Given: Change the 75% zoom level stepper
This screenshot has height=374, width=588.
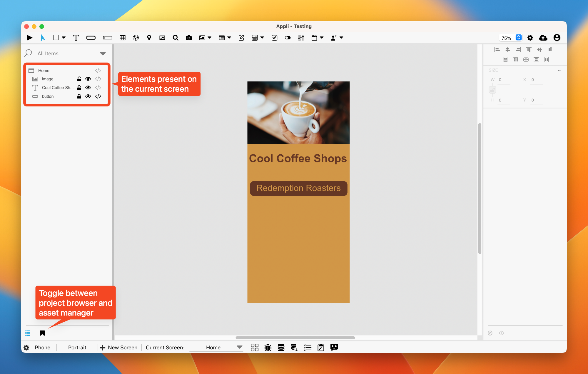Looking at the screenshot, I should tap(519, 38).
